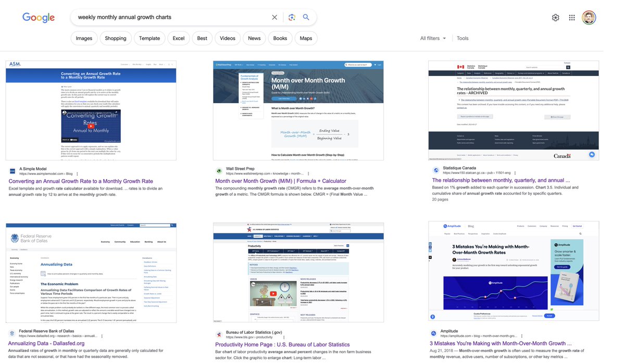Open Quick Settings gear icon

pos(555,18)
